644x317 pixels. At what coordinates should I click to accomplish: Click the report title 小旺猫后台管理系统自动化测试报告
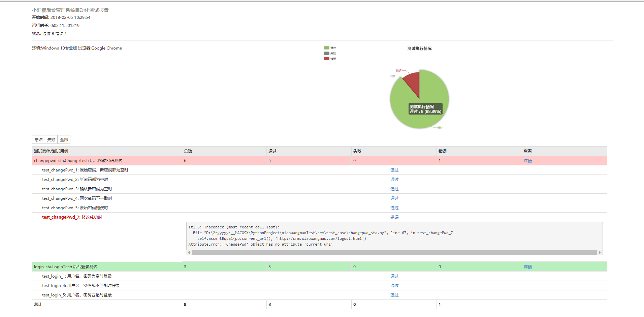(x=70, y=10)
